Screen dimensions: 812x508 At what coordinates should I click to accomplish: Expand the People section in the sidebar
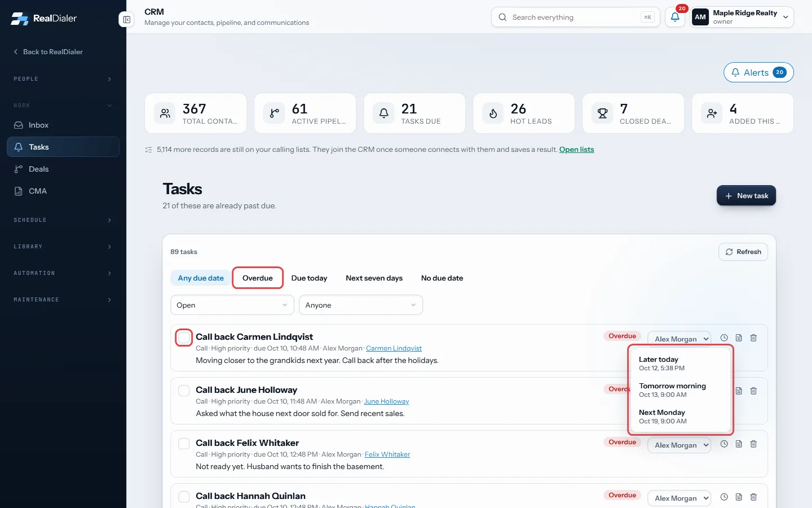(x=63, y=79)
